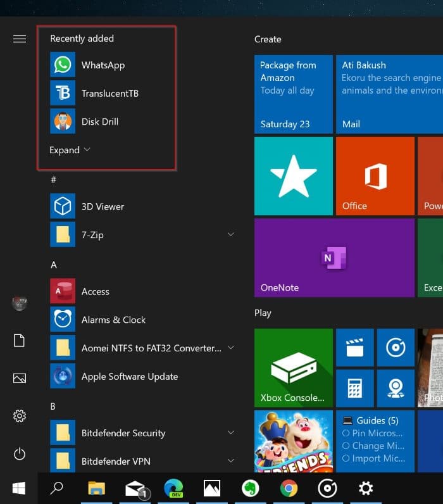Open Groove Music on taskbar
Image resolution: width=443 pixels, height=504 pixels.
tap(327, 488)
